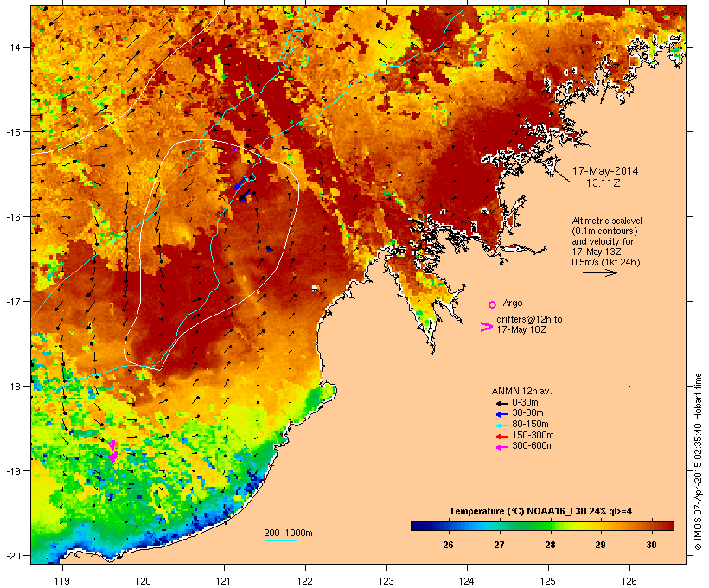Click the blue 30-80m legend arrow

pos(502,414)
